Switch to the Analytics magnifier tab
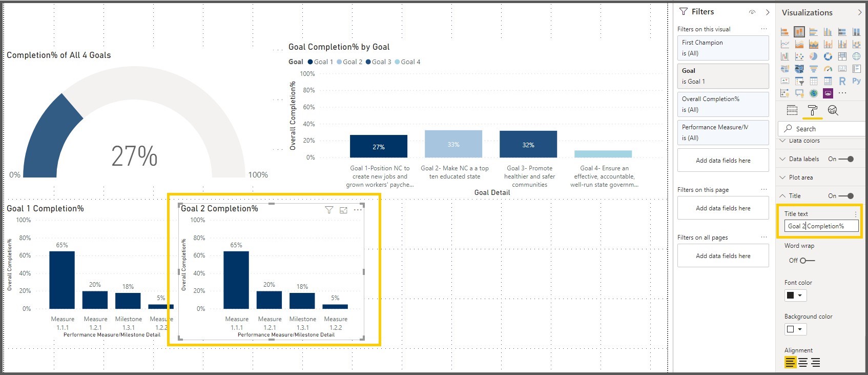 833,110
